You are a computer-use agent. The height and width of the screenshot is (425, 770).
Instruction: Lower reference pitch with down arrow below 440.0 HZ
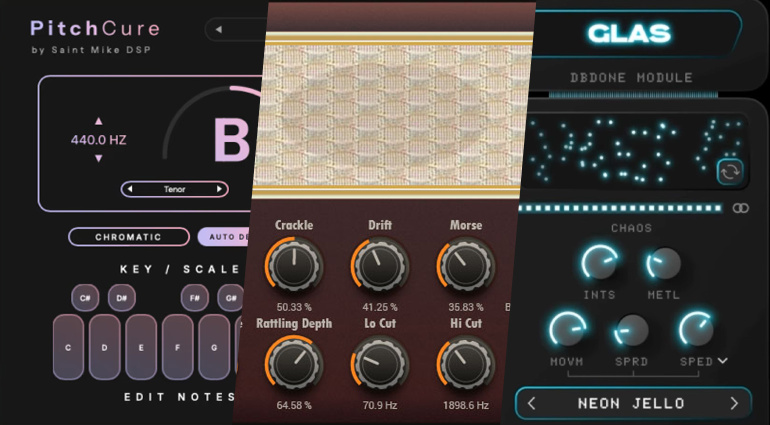(99, 158)
